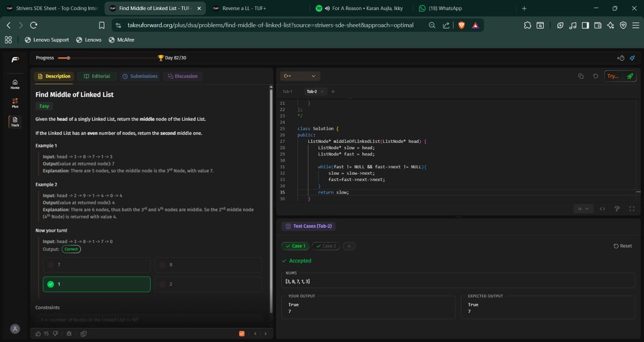Open the font size 14 dropdown

pyautogui.click(x=583, y=209)
